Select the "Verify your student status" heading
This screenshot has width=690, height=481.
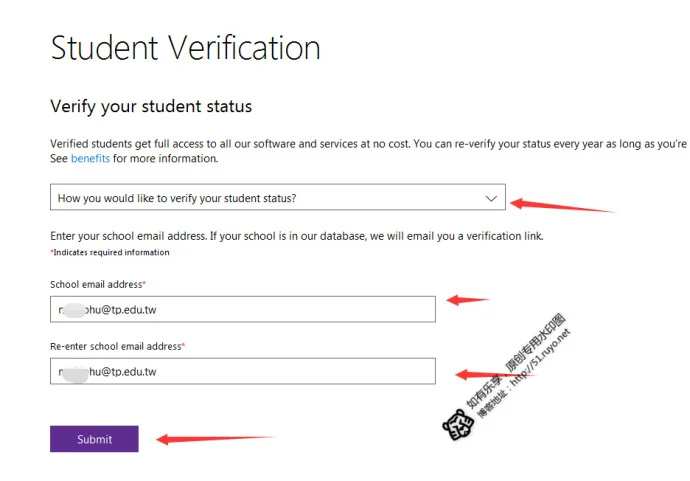point(151,106)
